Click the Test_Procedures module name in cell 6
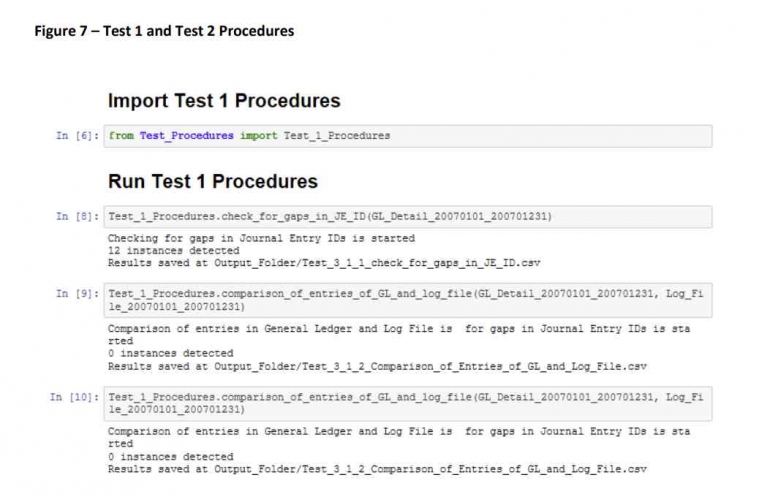 [187, 136]
